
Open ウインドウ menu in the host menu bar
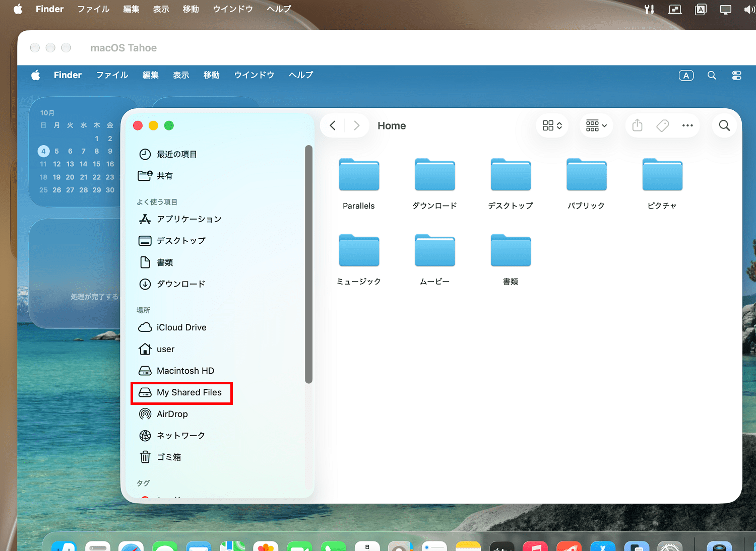(233, 9)
